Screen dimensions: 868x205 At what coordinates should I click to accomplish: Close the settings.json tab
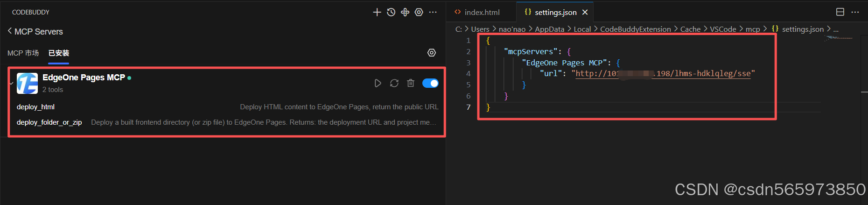pyautogui.click(x=585, y=12)
